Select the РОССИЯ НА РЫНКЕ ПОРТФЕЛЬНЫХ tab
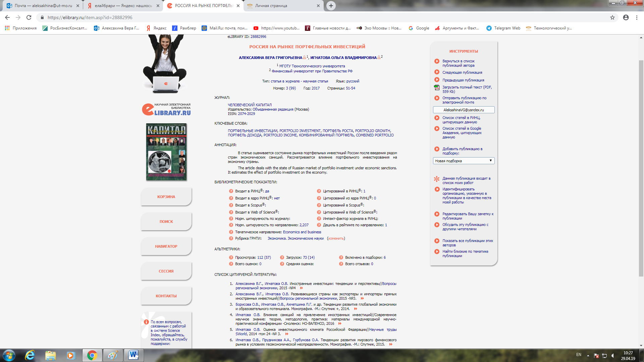The height and width of the screenshot is (362, 644). click(203, 6)
